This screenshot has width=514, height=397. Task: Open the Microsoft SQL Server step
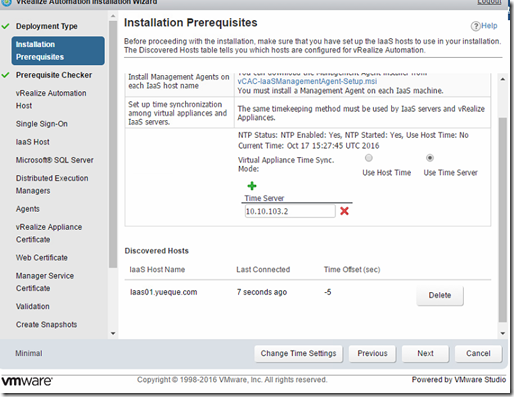(55, 160)
